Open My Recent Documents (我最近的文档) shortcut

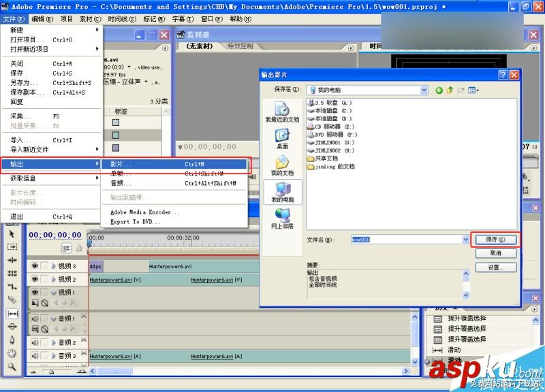(282, 112)
